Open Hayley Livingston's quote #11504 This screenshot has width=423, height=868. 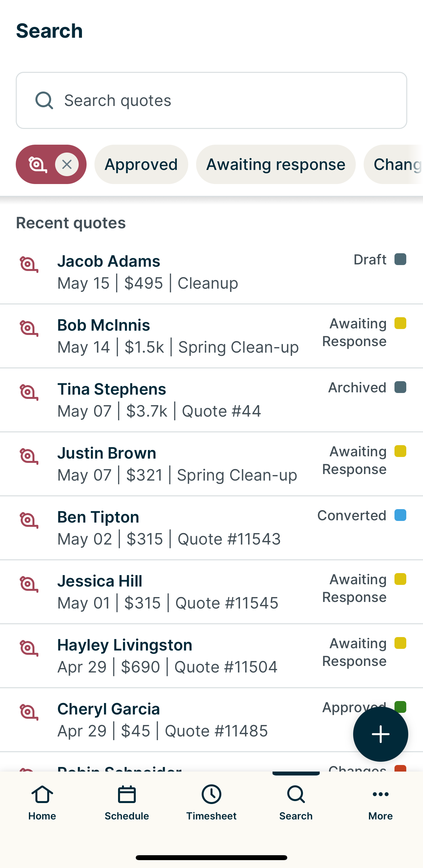(169, 656)
